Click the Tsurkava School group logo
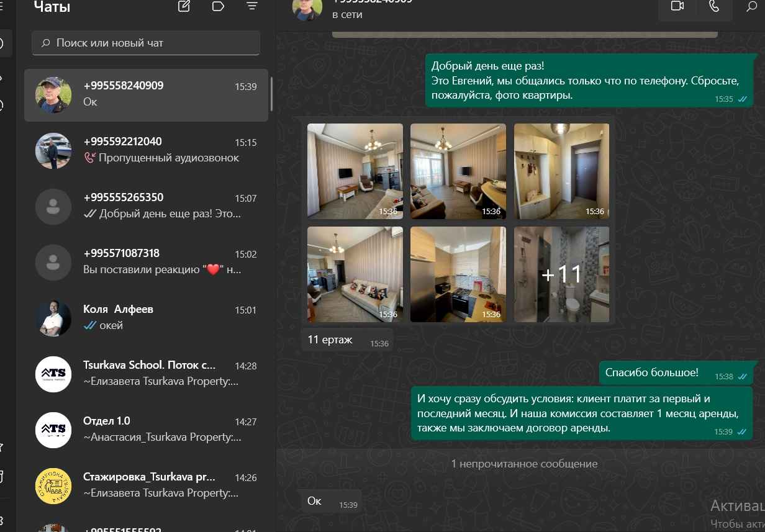The image size is (765, 532). pyautogui.click(x=53, y=374)
